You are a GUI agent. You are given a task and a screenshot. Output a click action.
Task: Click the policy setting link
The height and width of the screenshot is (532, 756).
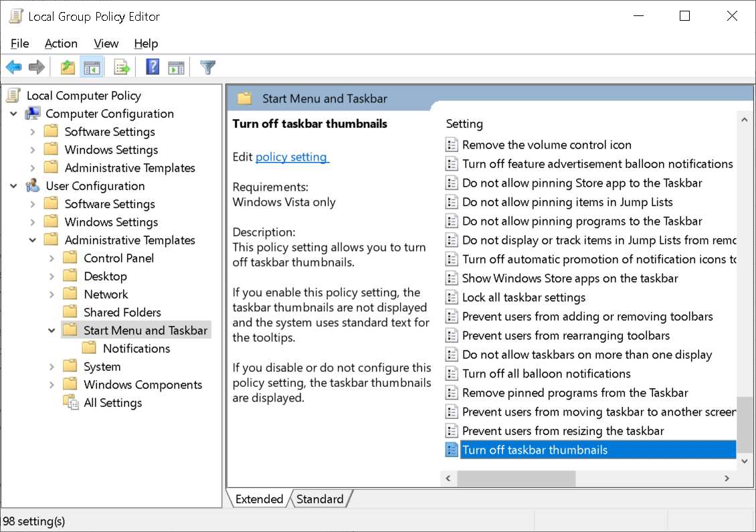[x=291, y=157]
